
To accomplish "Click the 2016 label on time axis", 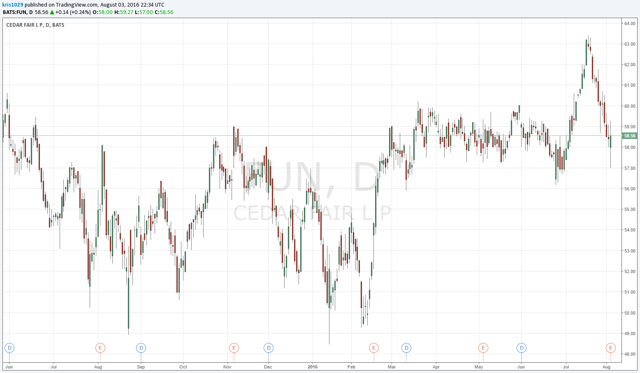I will [312, 367].
